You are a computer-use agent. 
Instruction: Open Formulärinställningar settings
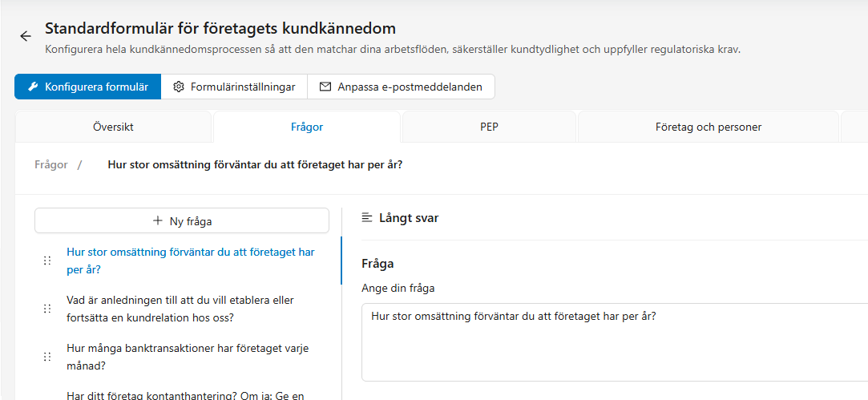(234, 87)
